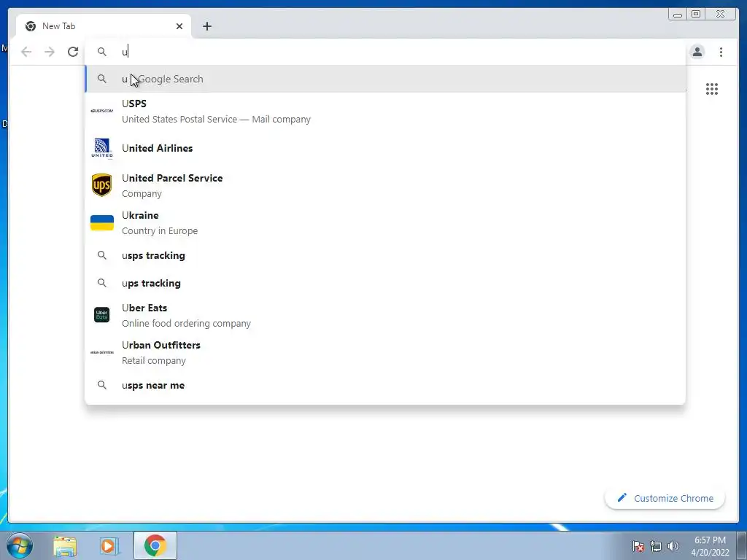Click the Customize Chrome button
The image size is (747, 560).
[665, 498]
